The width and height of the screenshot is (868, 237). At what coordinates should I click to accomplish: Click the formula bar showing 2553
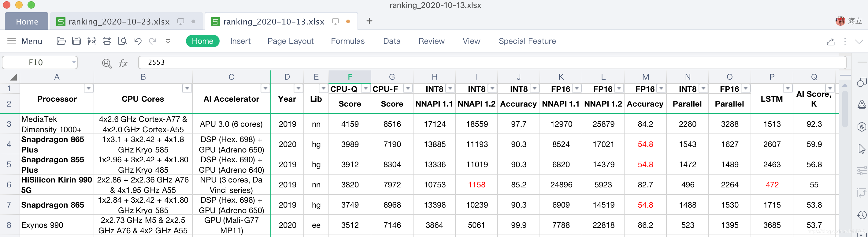coord(492,62)
